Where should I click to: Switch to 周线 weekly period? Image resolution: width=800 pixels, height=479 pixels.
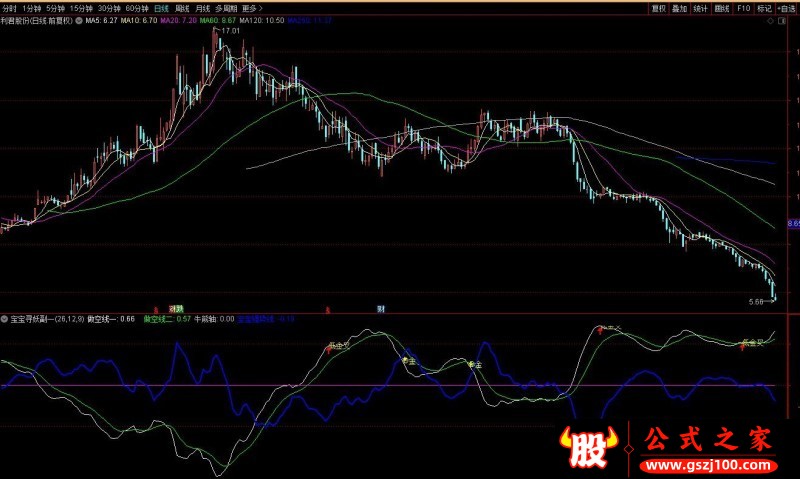click(x=182, y=7)
